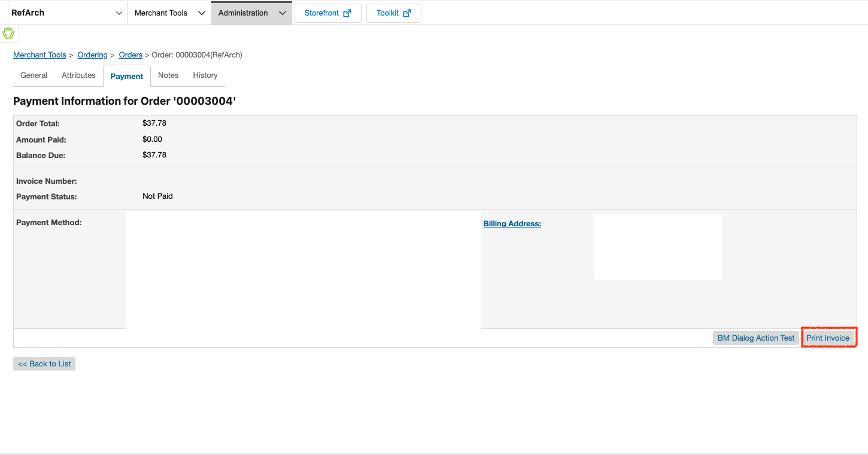Click the Balance Due label
The height and width of the screenshot is (455, 868).
click(41, 156)
